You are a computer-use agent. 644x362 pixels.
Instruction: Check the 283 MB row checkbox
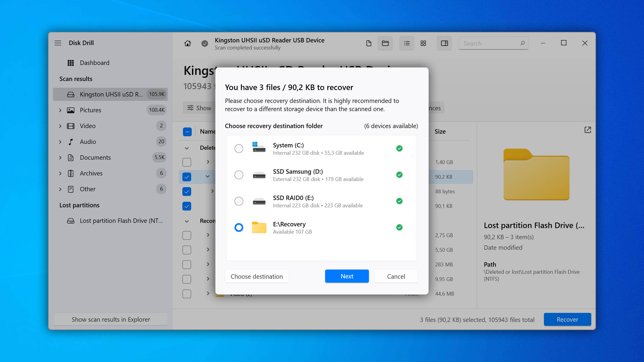click(187, 265)
